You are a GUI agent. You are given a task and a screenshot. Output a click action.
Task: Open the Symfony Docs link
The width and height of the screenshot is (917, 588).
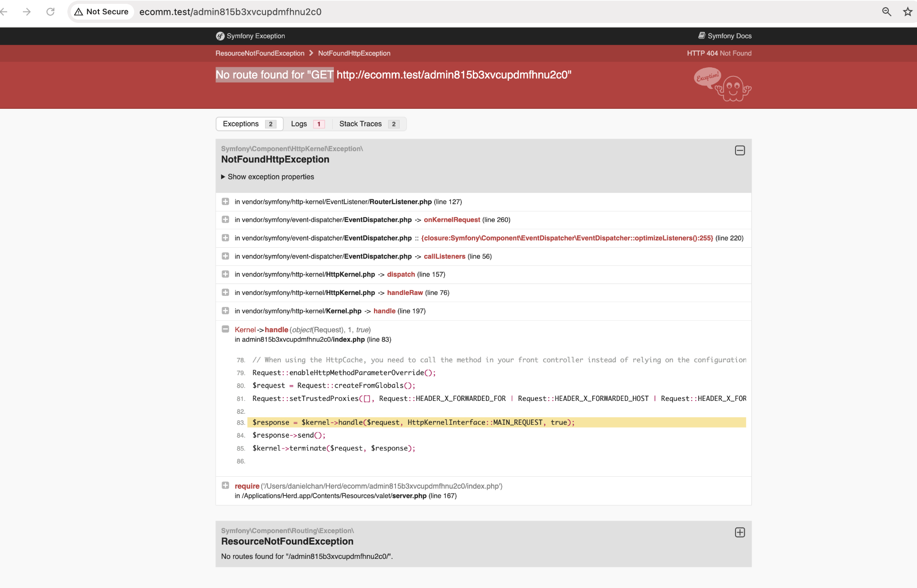pyautogui.click(x=729, y=36)
